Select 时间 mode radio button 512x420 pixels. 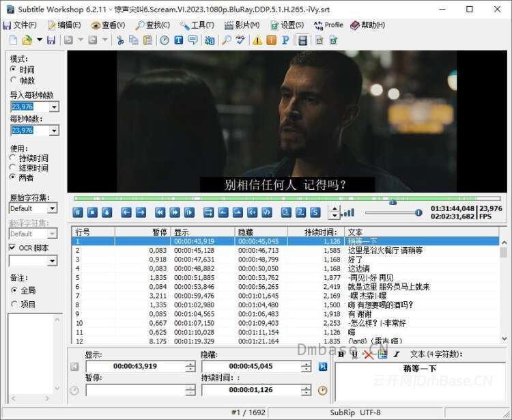[x=13, y=69]
